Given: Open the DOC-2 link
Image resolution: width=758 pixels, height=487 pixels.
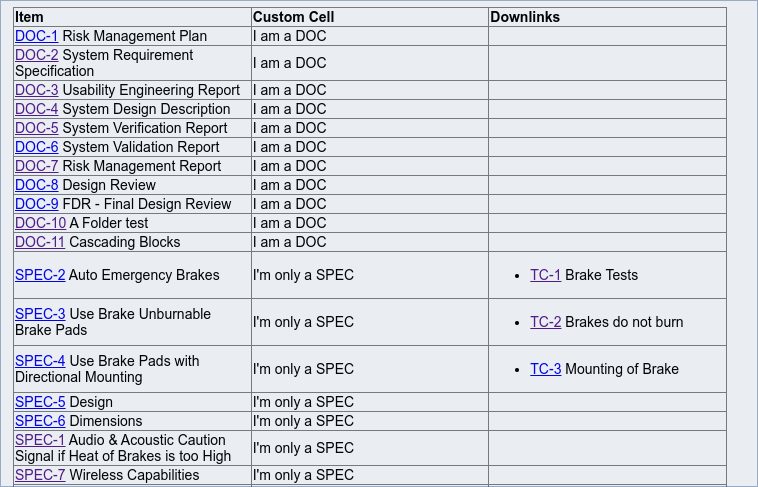Looking at the screenshot, I should 36,55.
